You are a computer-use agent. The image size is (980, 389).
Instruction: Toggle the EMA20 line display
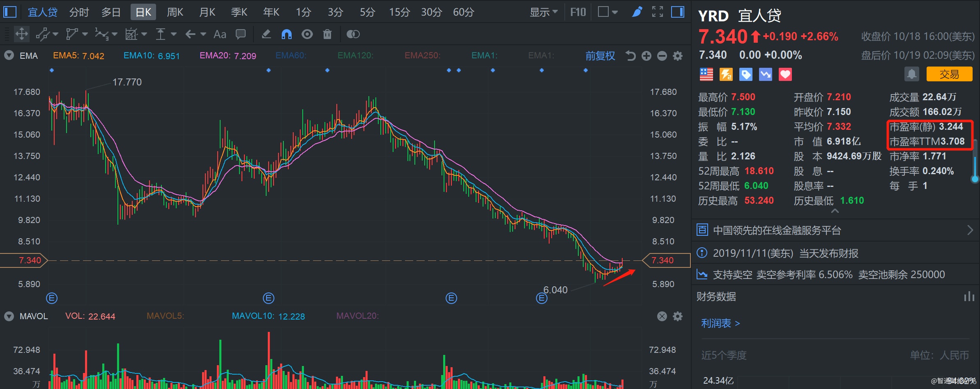tap(228, 56)
